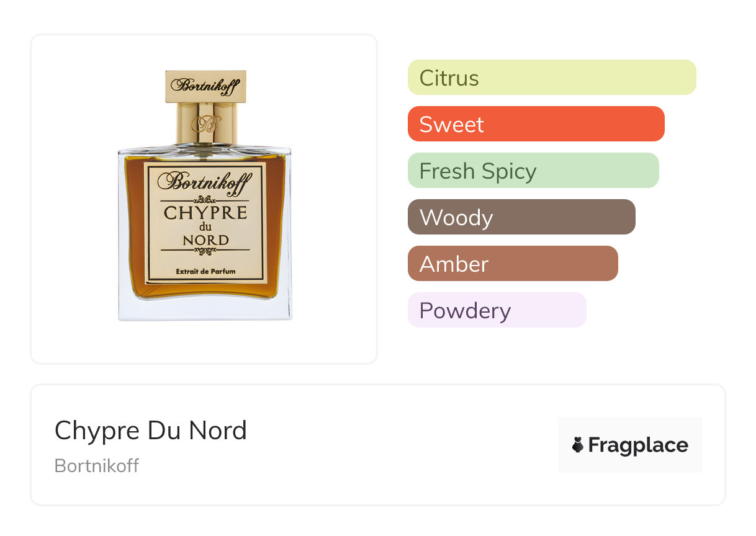This screenshot has height=536, width=756.
Task: Click the Fragplace badge box
Action: pyautogui.click(x=630, y=445)
